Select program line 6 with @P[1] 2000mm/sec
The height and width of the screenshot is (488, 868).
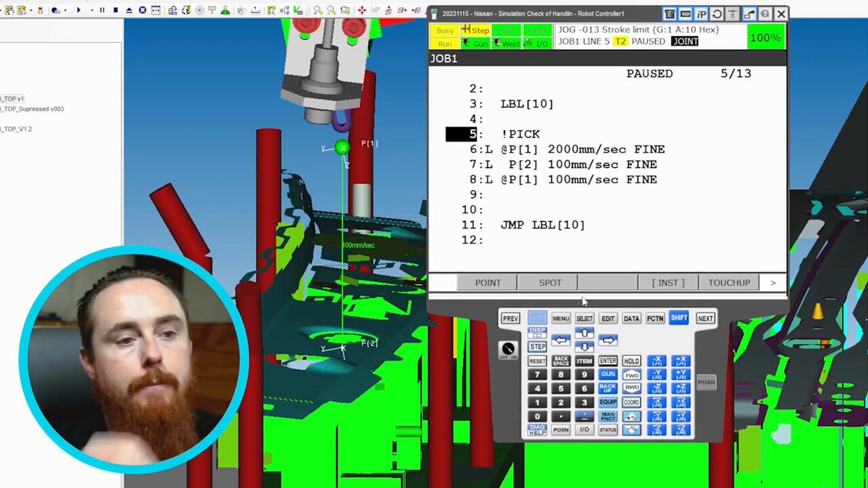(x=567, y=150)
